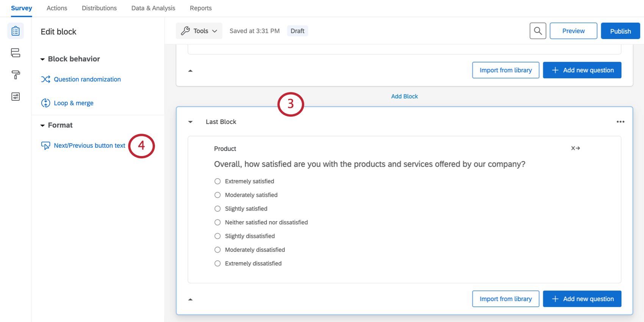Open Next/Previous button text setting
644x322 pixels.
pos(89,145)
